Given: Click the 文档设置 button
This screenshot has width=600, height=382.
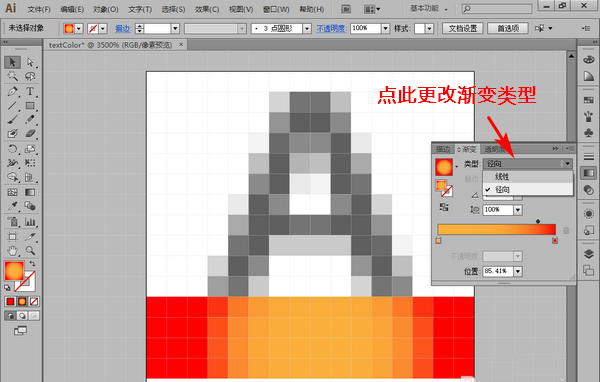Looking at the screenshot, I should [x=463, y=28].
